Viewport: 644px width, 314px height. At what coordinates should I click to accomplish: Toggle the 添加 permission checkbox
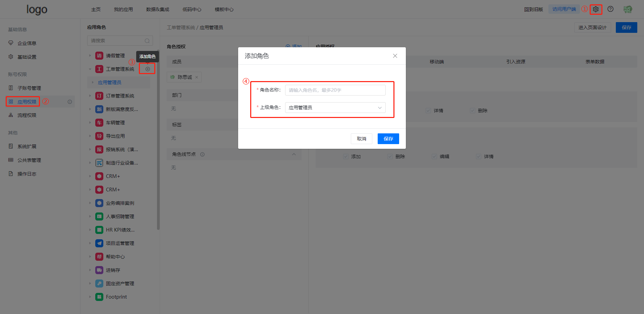pyautogui.click(x=346, y=156)
